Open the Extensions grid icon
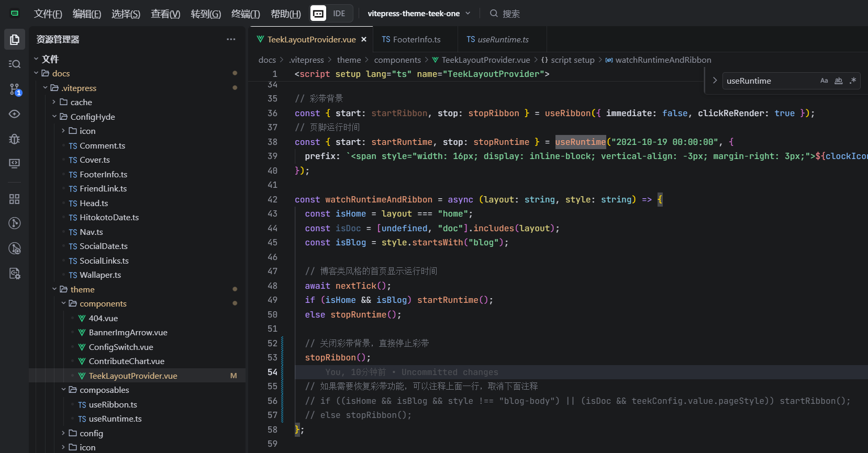This screenshot has height=453, width=868. (x=15, y=199)
